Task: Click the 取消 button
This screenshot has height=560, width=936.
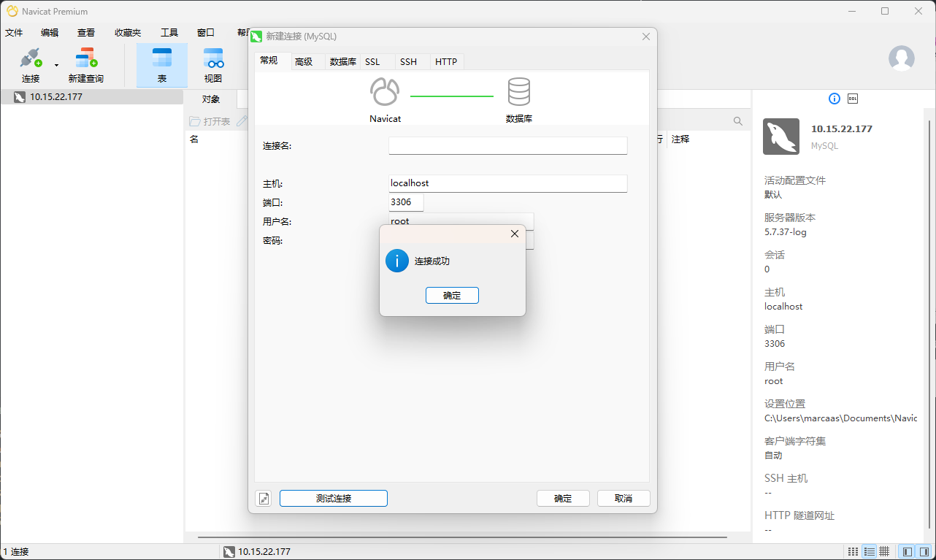Action: pyautogui.click(x=624, y=498)
